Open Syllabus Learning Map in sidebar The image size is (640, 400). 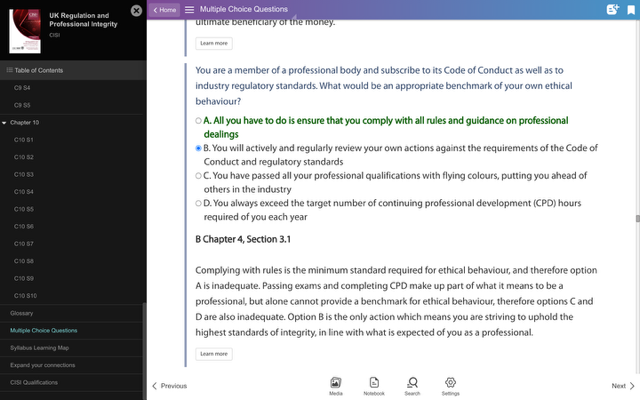(40, 347)
